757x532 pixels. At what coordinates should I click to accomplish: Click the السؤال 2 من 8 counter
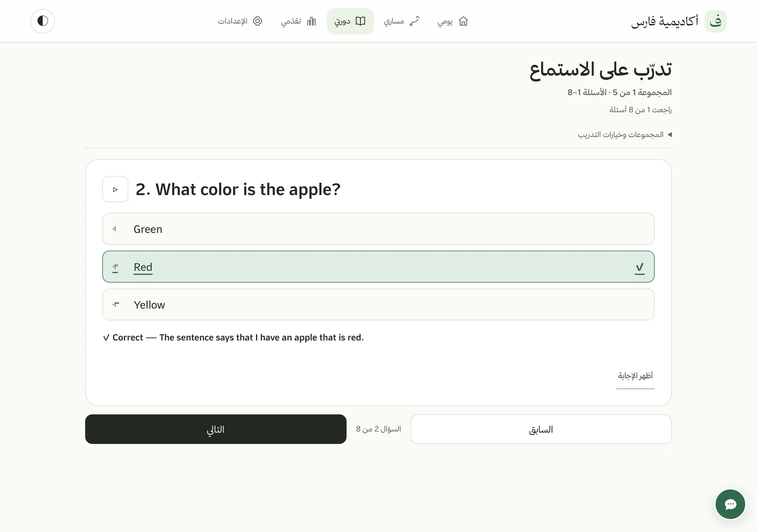[378, 429]
